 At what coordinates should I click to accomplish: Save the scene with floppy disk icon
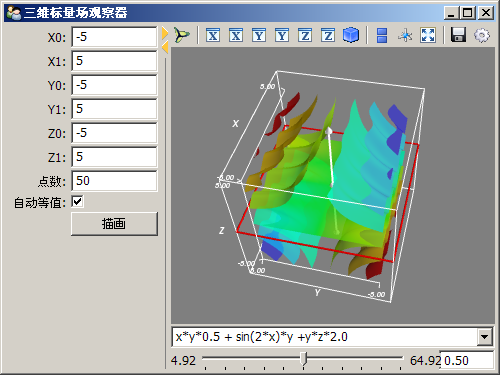click(x=458, y=35)
